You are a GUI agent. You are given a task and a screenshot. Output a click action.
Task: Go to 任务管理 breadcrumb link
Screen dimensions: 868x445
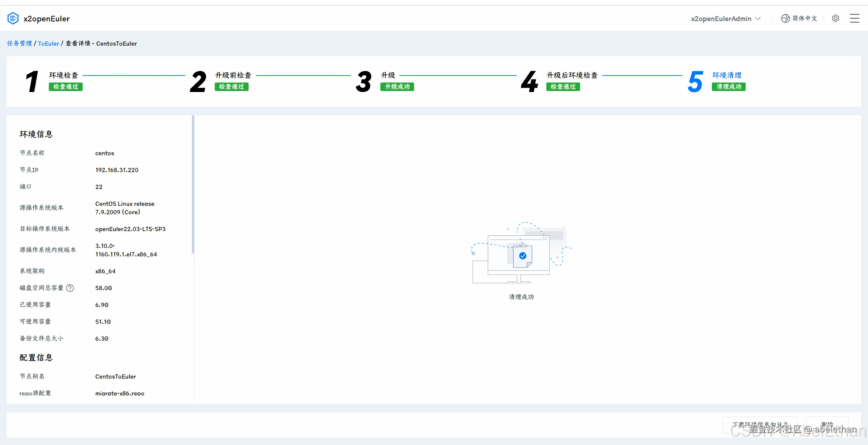19,43
